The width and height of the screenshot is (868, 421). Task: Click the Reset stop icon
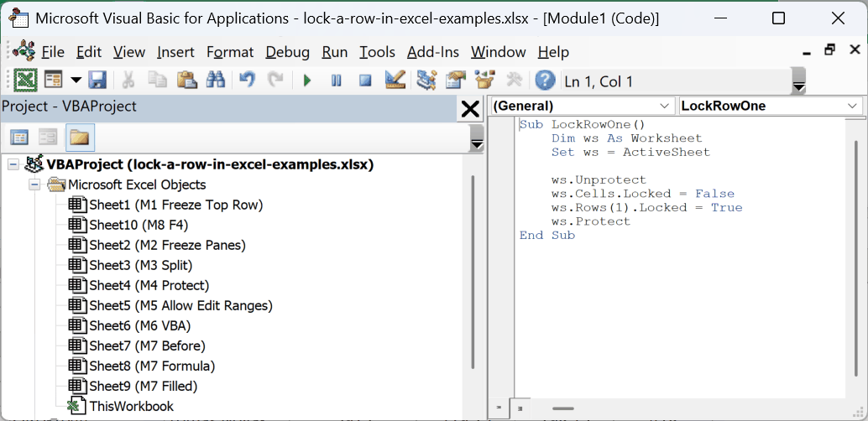[x=365, y=81]
